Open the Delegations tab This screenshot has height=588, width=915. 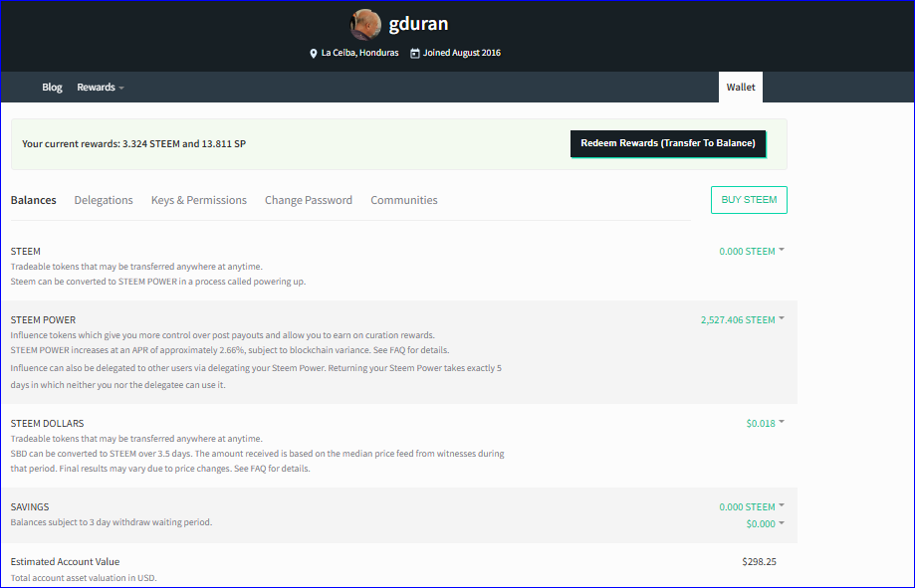click(104, 200)
